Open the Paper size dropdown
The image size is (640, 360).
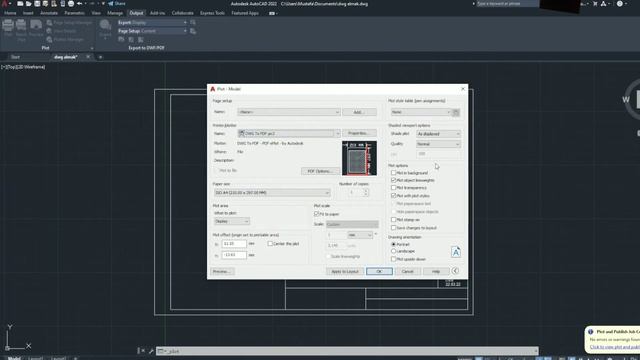pos(272,193)
